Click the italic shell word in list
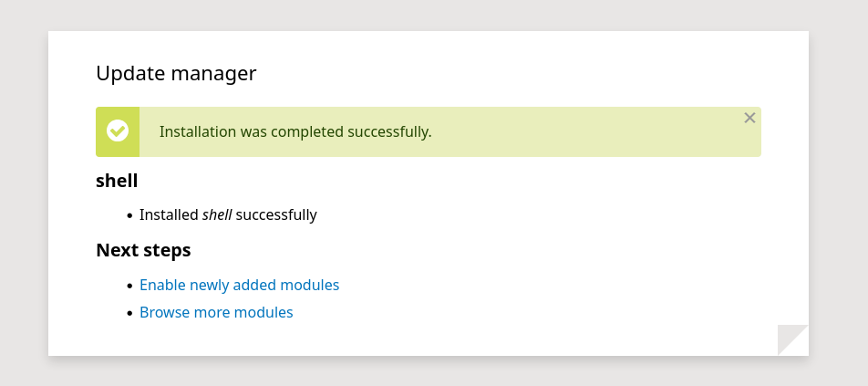 pyautogui.click(x=217, y=214)
